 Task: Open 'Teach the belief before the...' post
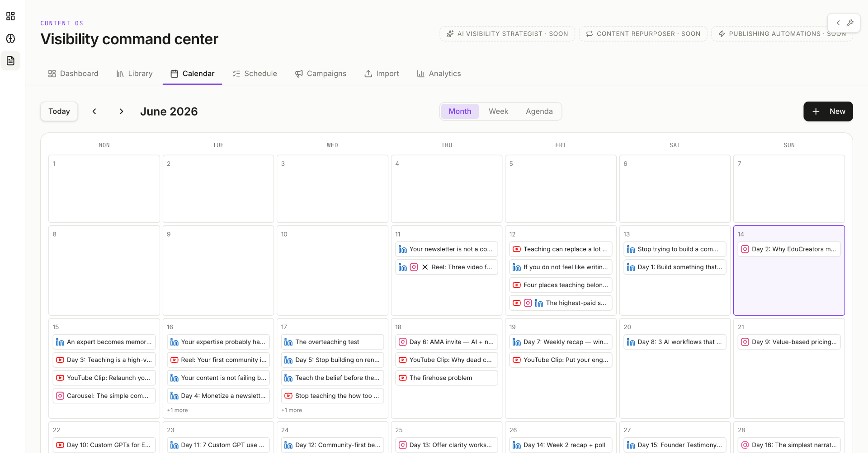coord(332,378)
